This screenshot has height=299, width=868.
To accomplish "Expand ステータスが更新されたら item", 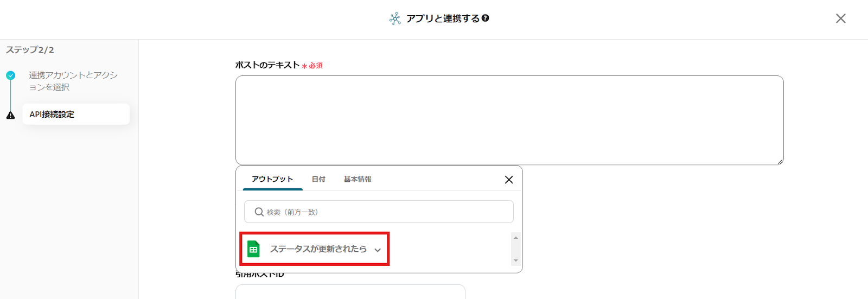I will coord(315,249).
